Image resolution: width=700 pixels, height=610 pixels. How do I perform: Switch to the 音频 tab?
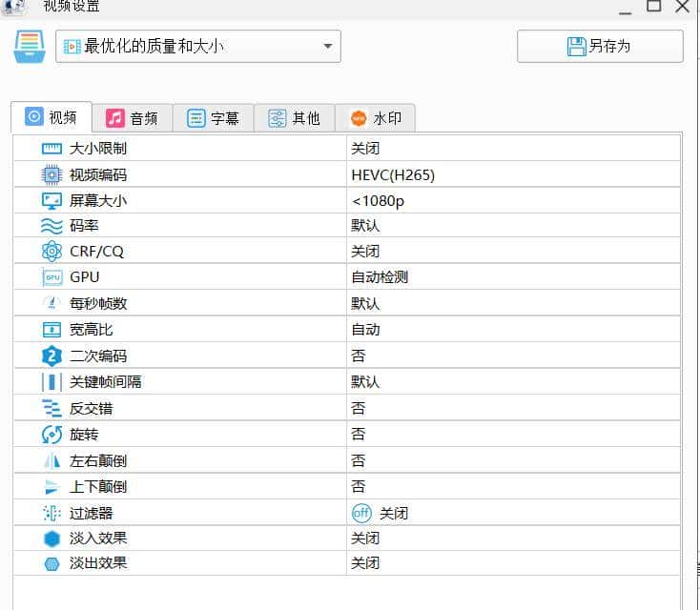133,118
